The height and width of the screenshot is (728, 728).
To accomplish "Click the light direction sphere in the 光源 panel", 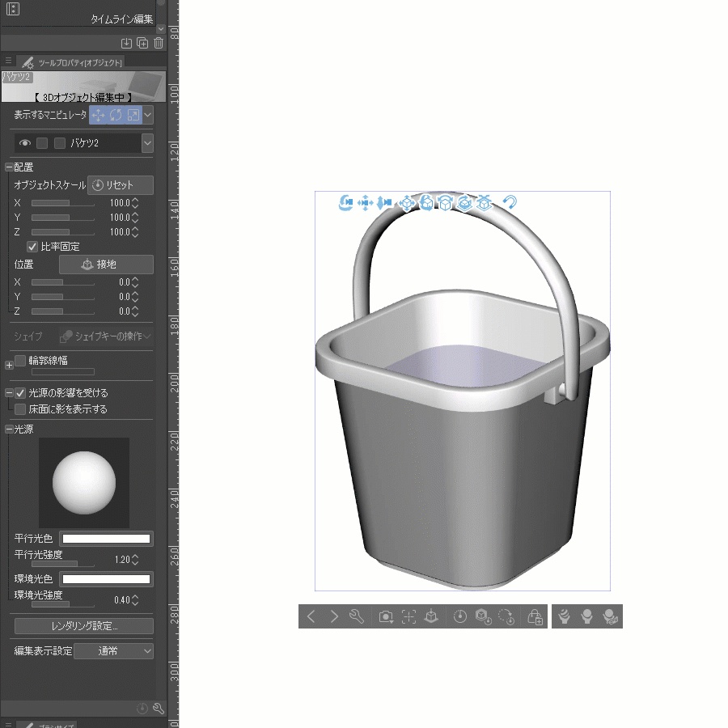I will pyautogui.click(x=85, y=484).
